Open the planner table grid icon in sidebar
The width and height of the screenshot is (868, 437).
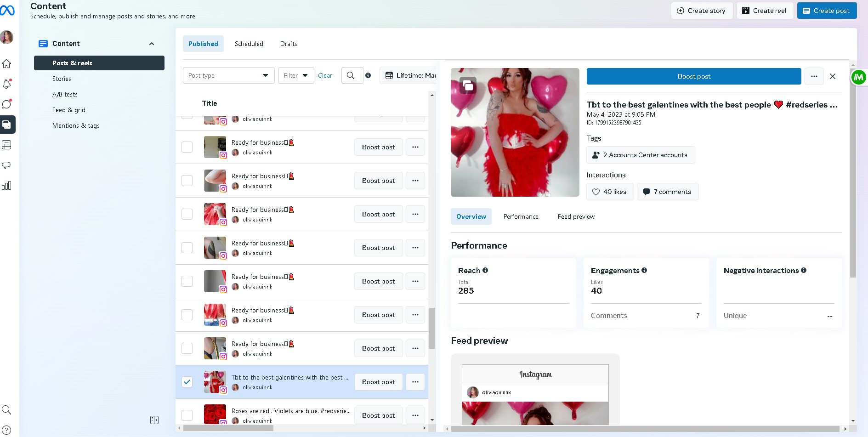(7, 145)
